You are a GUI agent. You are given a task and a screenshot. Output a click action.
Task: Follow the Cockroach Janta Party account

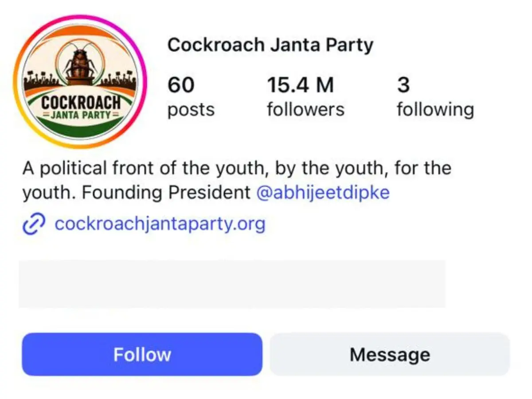coord(142,354)
